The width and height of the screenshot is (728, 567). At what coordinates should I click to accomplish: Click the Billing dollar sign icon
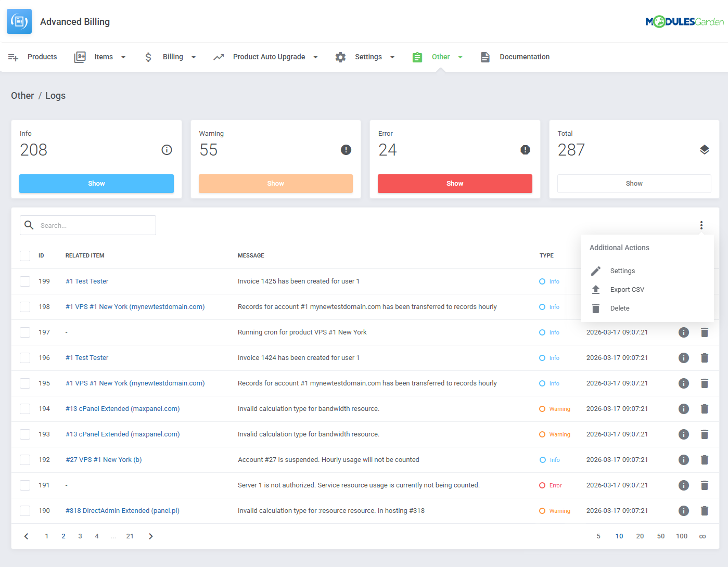pyautogui.click(x=148, y=57)
